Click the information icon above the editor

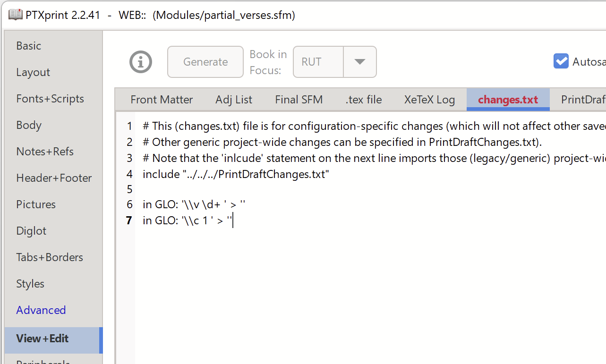tap(140, 62)
